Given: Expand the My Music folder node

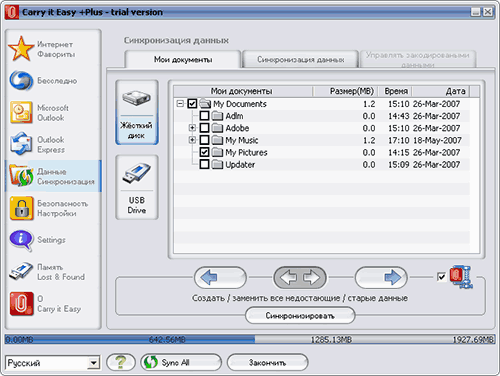Looking at the screenshot, I should [192, 140].
